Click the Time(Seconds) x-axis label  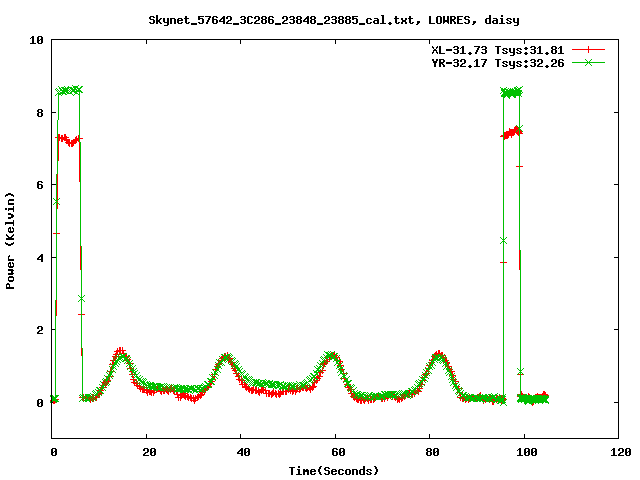(334, 471)
